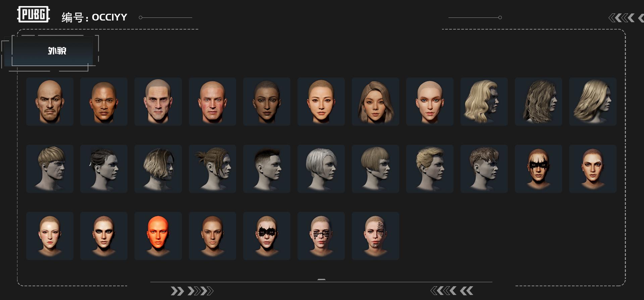Pick the pale face with rosy cheeks
The width and height of the screenshot is (644, 300).
point(50,236)
